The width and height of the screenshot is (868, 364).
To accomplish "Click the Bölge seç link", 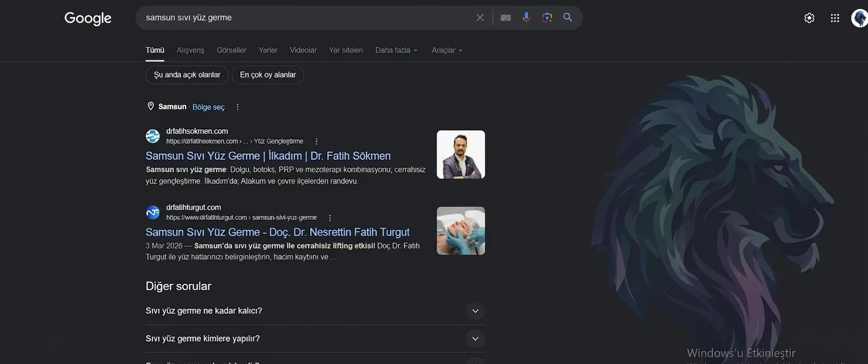I will (x=208, y=107).
